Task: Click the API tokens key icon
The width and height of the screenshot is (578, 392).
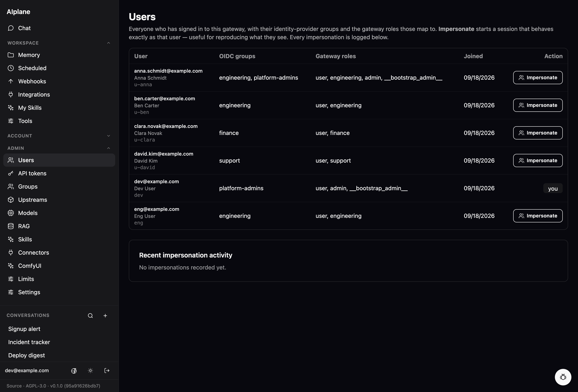Action: pos(11,173)
